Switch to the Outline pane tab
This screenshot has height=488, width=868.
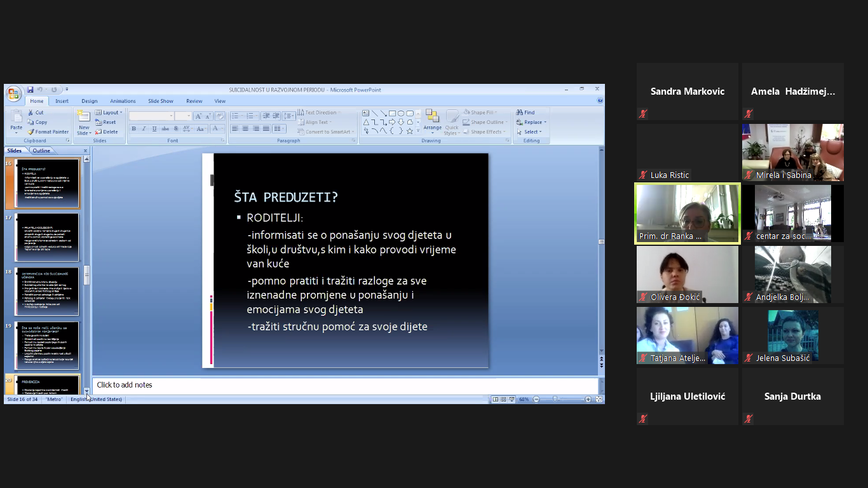coord(41,151)
